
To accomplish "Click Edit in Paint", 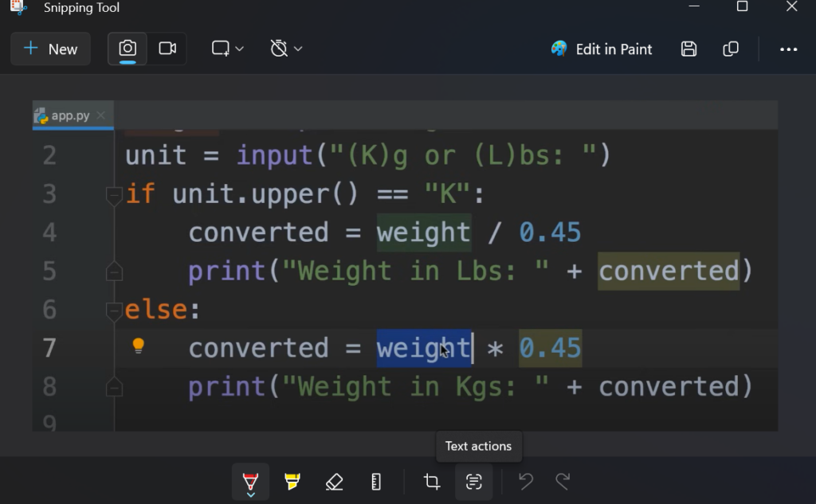I will click(602, 49).
